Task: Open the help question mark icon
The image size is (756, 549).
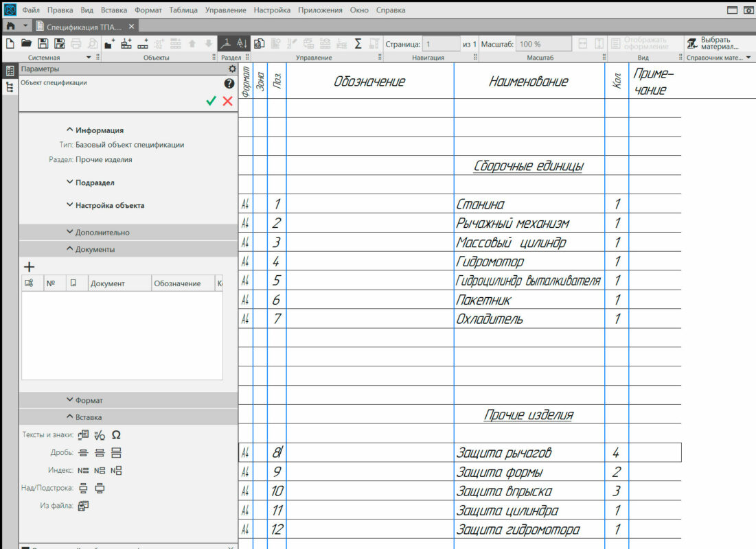Action: pos(229,83)
